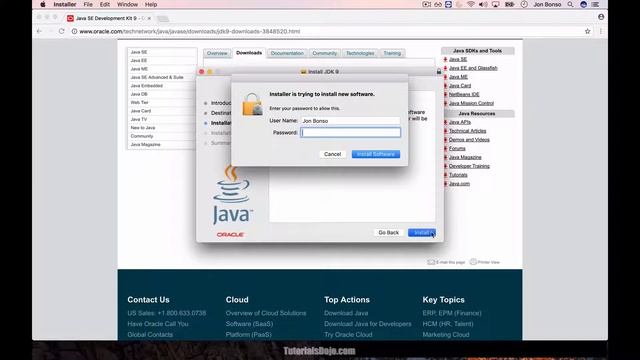Open the Window menu
Image resolution: width=640 pixels, height=360 pixels.
pos(127,4)
